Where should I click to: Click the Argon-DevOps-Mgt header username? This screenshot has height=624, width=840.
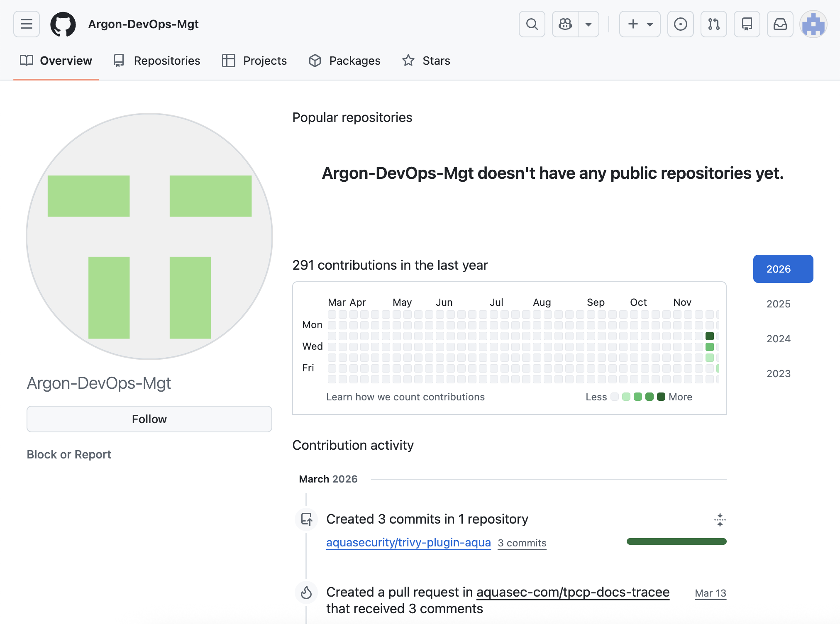click(143, 24)
